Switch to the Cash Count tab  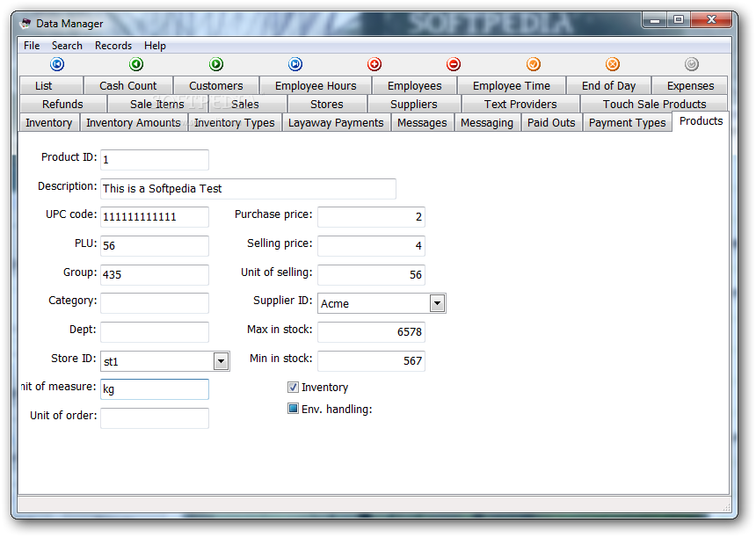click(x=128, y=85)
